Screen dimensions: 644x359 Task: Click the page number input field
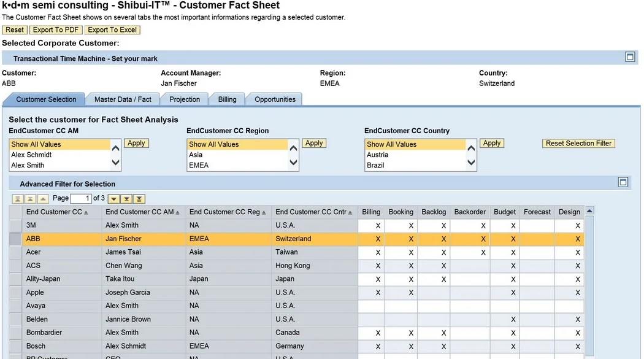click(x=81, y=199)
